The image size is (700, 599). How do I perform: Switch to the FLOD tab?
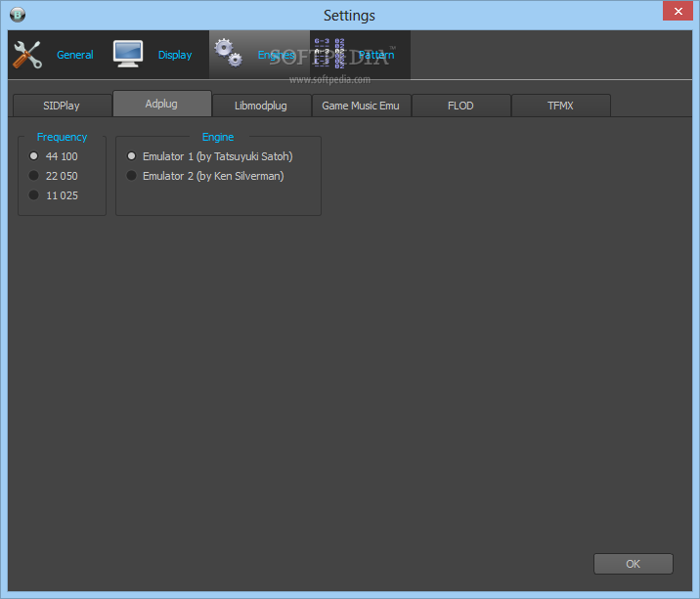click(x=460, y=106)
